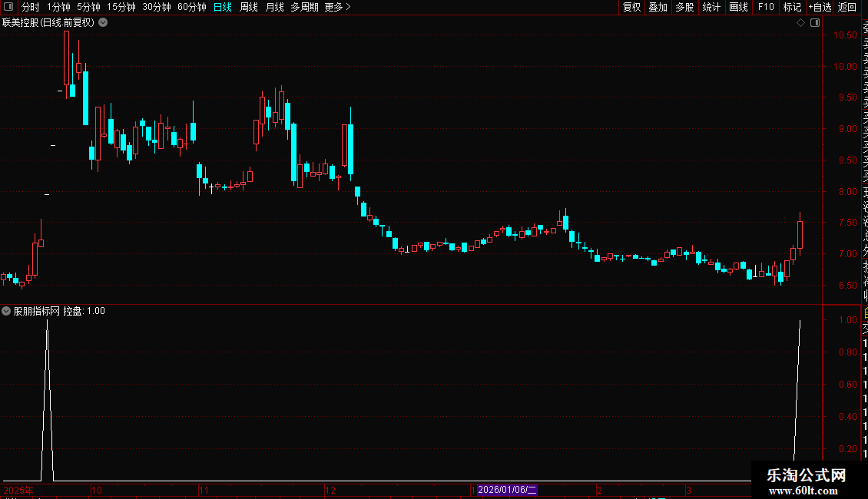Select the 30分钟 period tab
This screenshot has width=868, height=499.
click(x=157, y=7)
